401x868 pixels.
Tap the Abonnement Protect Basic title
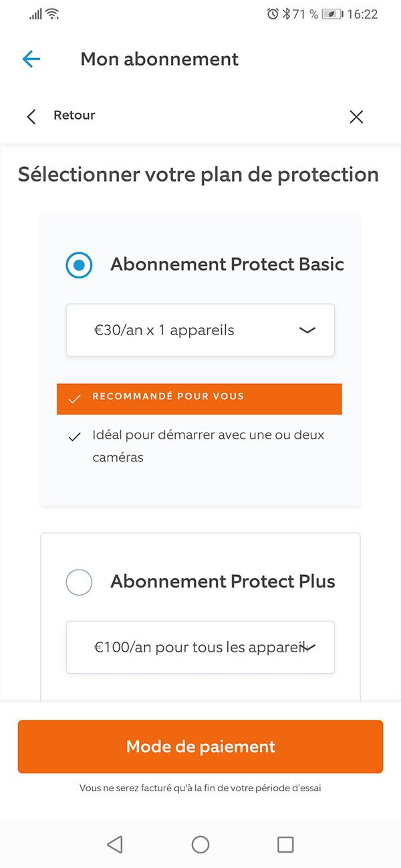227,264
